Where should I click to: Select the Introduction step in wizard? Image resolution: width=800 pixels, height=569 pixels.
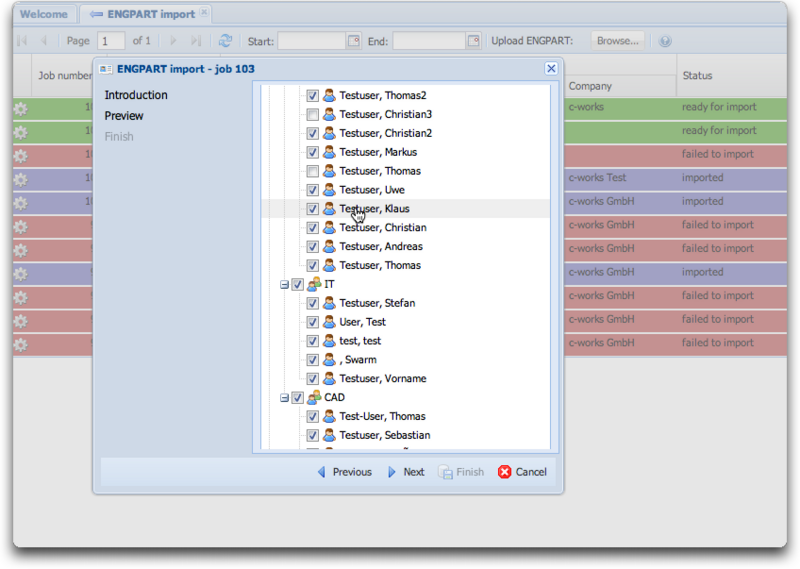pyautogui.click(x=136, y=95)
